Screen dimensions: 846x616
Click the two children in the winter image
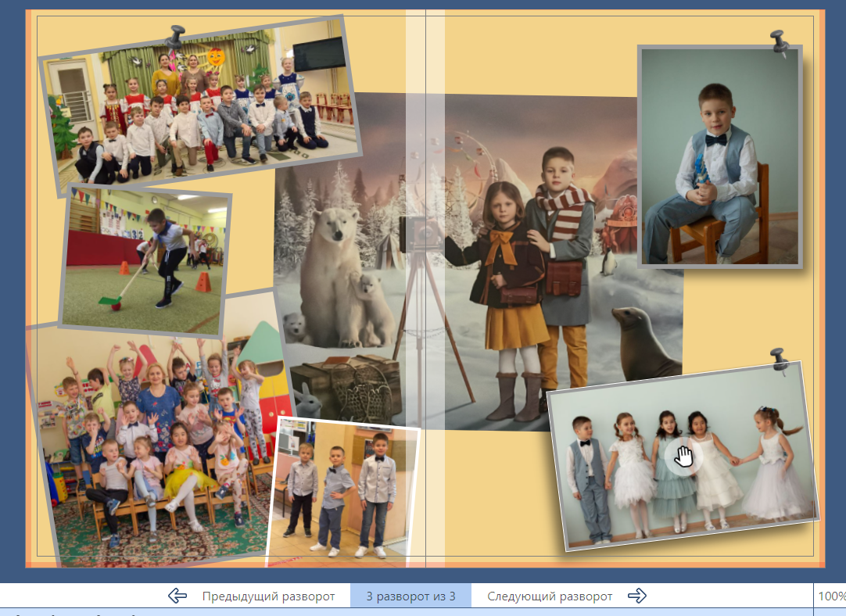coord(532,274)
